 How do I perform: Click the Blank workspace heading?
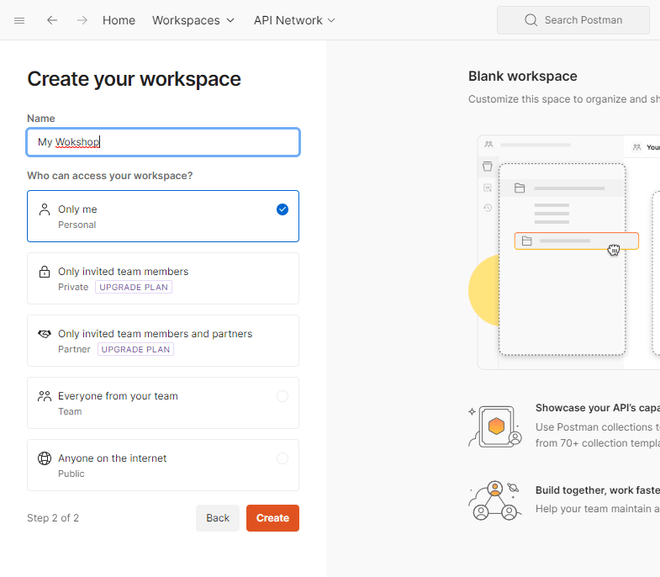(x=523, y=76)
